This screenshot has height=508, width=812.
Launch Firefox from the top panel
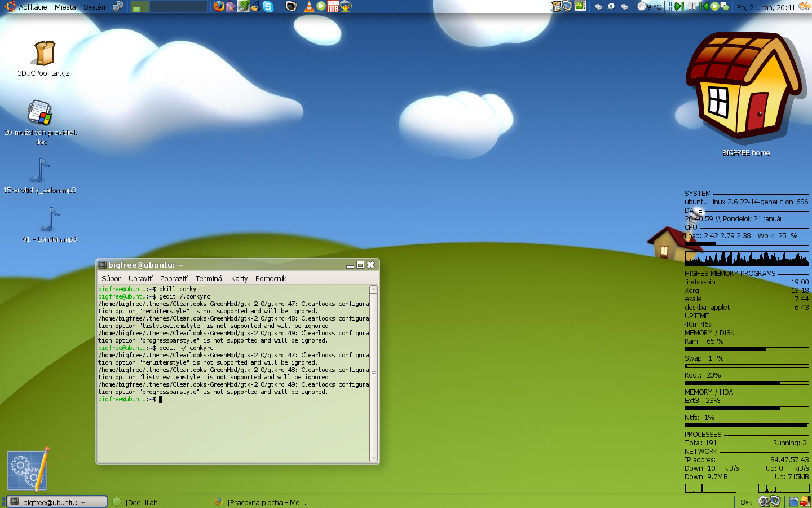point(219,7)
